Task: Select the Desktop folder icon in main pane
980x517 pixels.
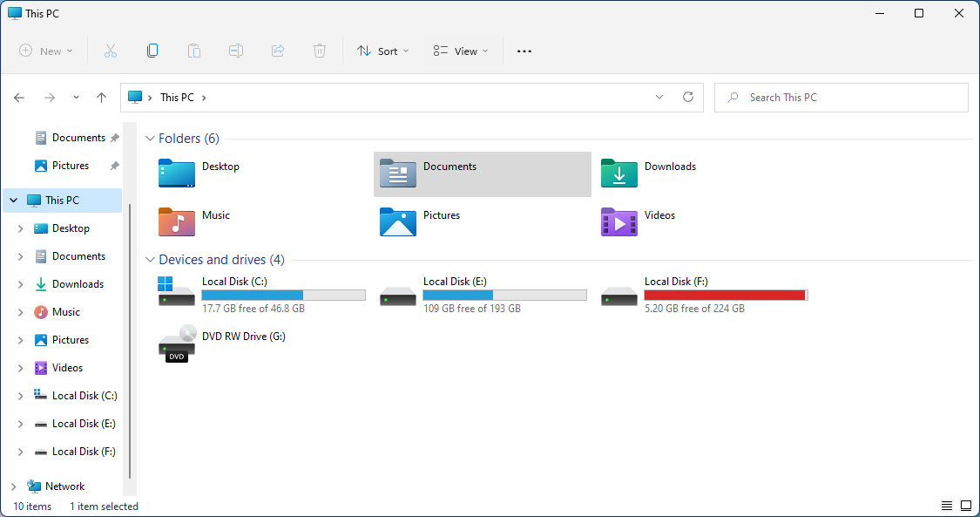Action: [177, 173]
